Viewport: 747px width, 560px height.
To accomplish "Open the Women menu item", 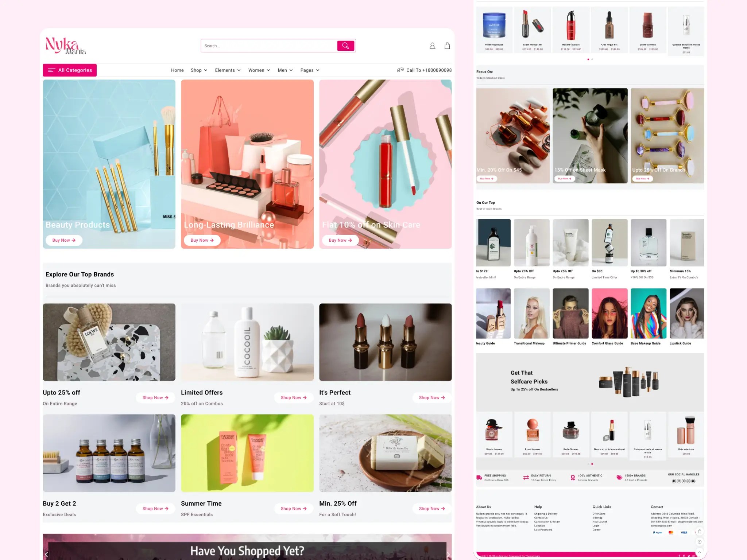I will coord(259,70).
